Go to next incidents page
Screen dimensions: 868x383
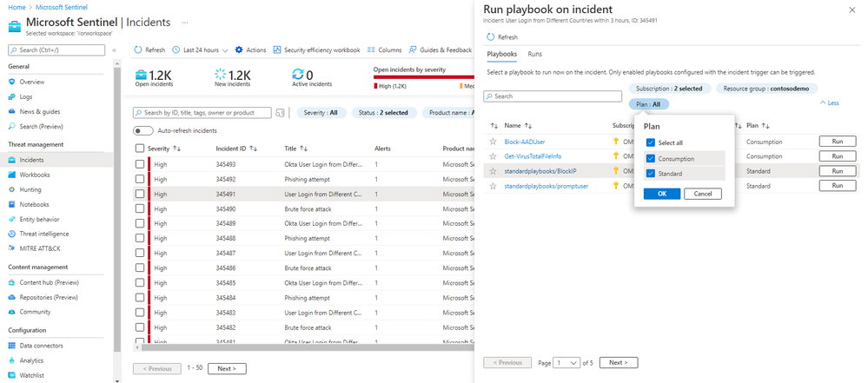pyautogui.click(x=227, y=368)
